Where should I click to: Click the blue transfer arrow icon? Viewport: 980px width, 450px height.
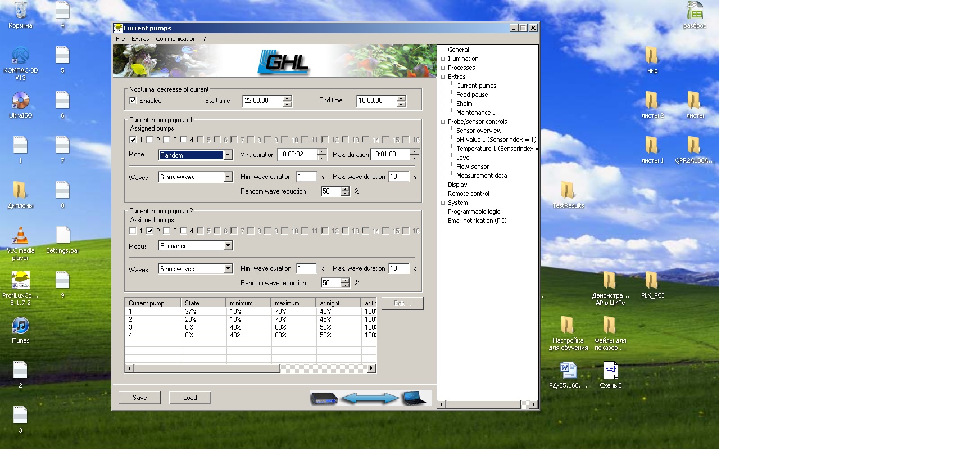click(370, 398)
